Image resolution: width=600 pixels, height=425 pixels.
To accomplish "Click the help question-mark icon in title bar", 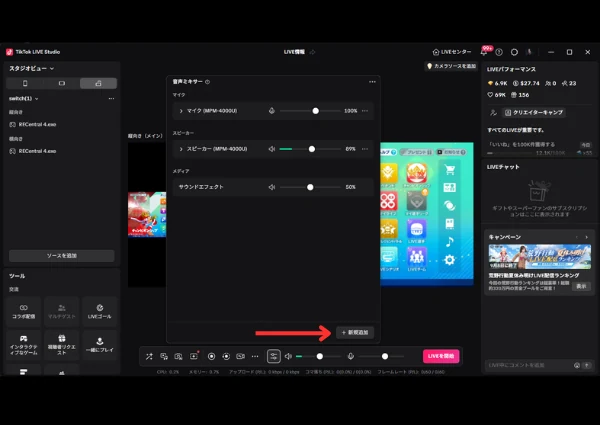I will point(499,52).
